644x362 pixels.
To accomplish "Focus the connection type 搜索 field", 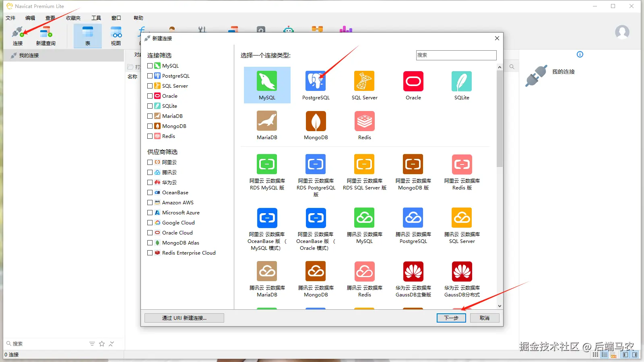I will pyautogui.click(x=456, y=55).
